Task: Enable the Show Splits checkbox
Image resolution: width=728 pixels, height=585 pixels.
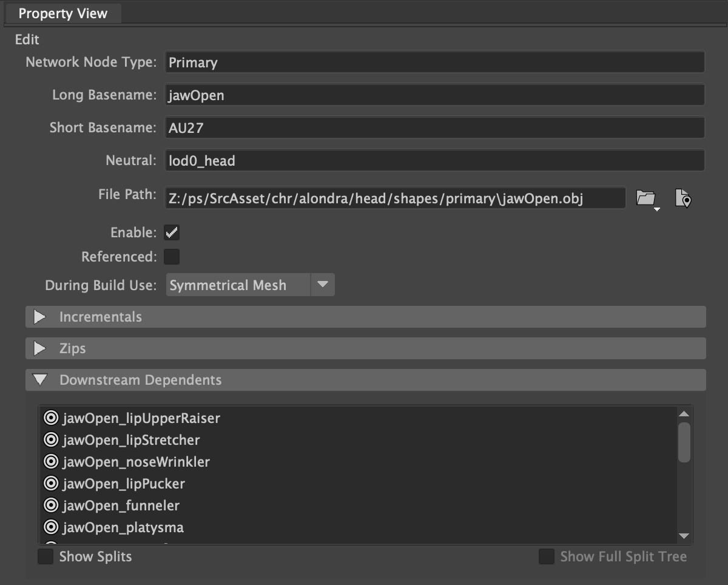Action: tap(45, 556)
